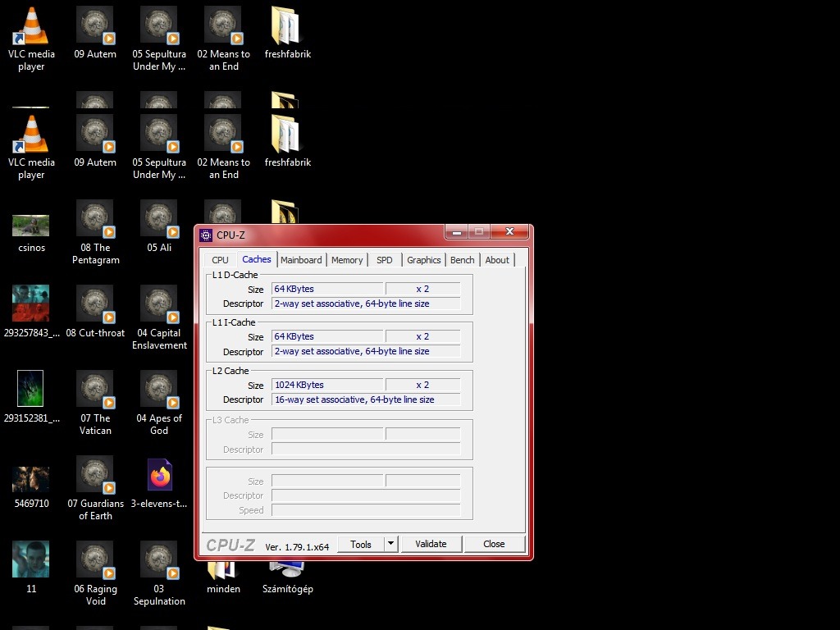
Task: Click the L3 Cache empty size field
Action: pyautogui.click(x=327, y=434)
